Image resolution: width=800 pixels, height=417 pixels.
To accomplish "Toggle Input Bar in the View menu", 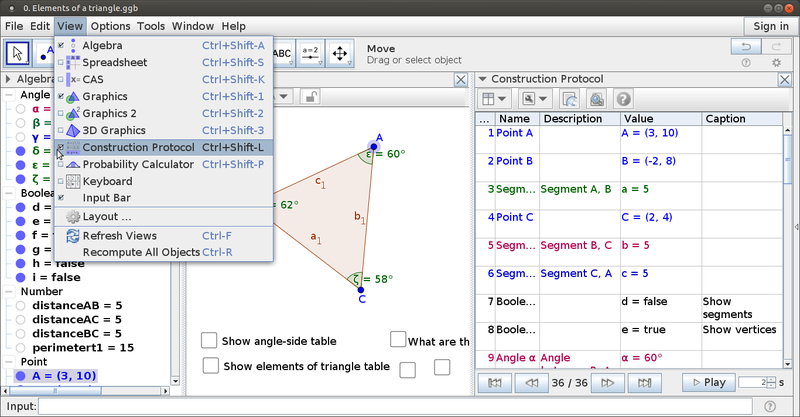I will pyautogui.click(x=164, y=198).
